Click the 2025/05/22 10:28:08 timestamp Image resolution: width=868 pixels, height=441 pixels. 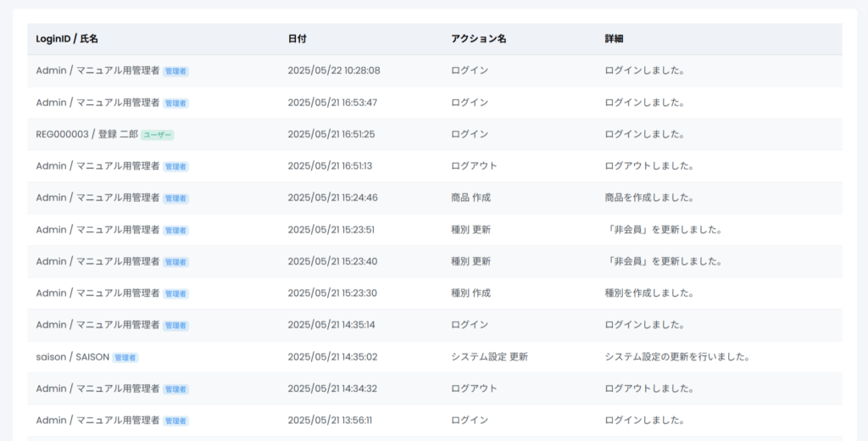[x=334, y=70]
